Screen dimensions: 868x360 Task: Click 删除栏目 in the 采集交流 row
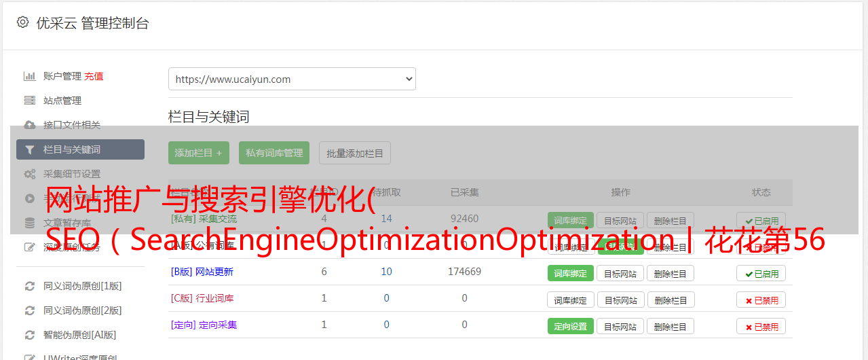[x=671, y=220]
